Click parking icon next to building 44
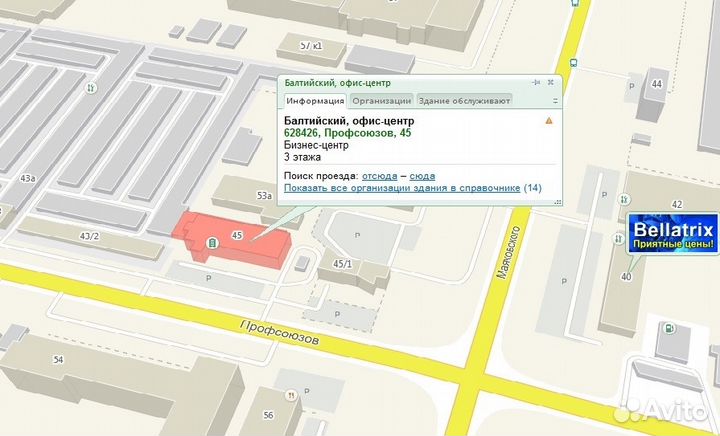Screen dimensions: 720x436 [631, 87]
